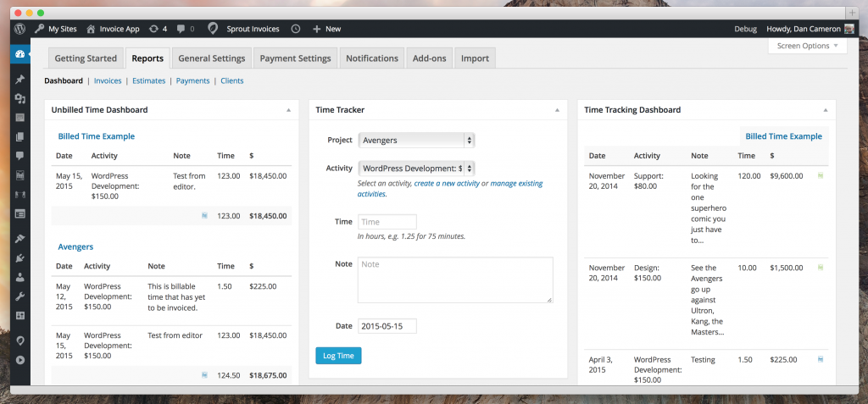Screen dimensions: 868x404
Task: Open the Project dropdown showing Avengers
Action: (x=416, y=140)
